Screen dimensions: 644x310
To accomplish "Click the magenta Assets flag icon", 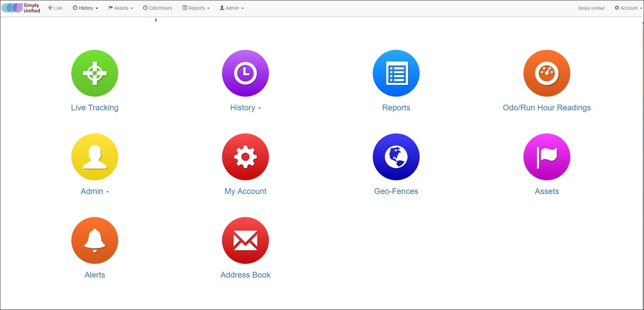I will [x=547, y=157].
